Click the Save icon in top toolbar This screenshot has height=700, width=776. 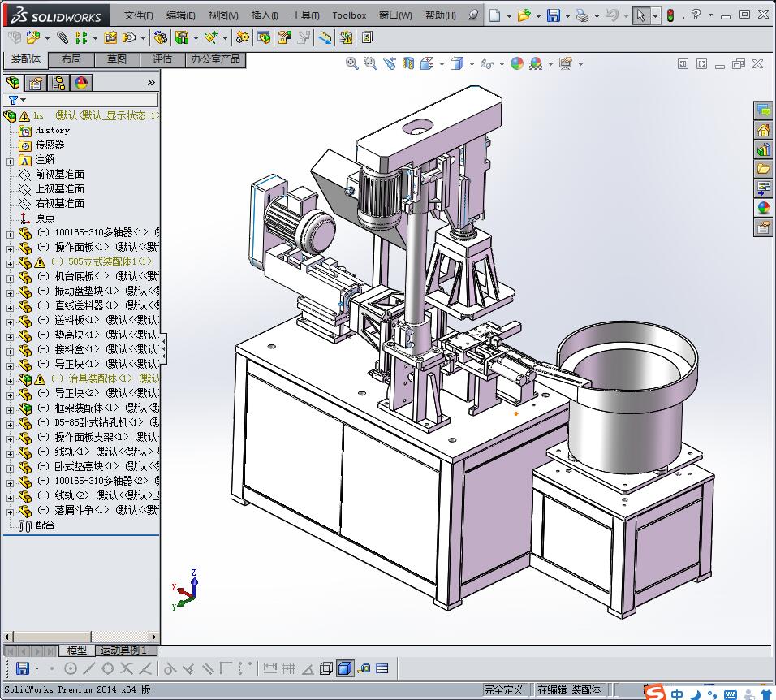pos(553,15)
